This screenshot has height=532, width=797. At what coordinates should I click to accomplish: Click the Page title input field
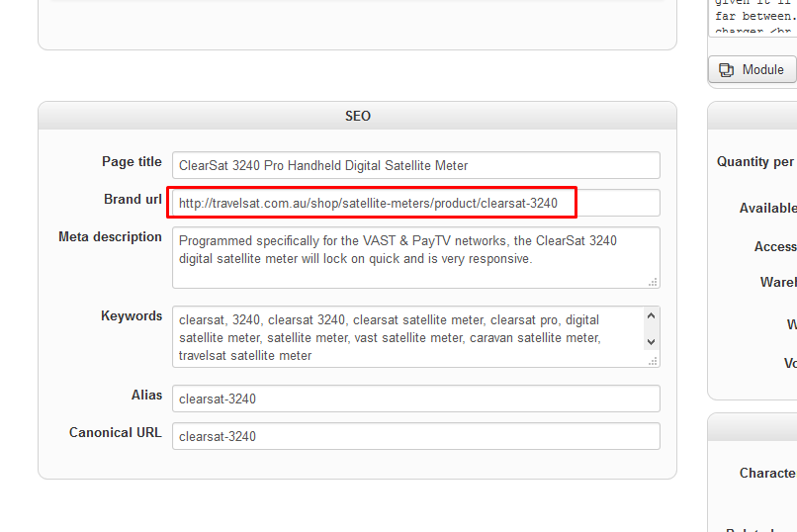415,165
